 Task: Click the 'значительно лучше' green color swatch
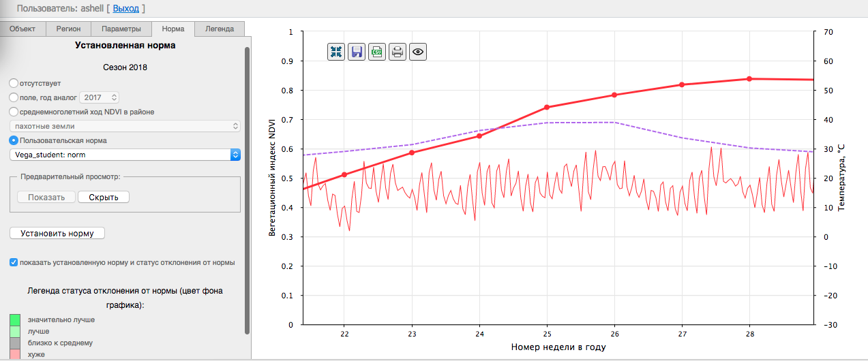15,319
